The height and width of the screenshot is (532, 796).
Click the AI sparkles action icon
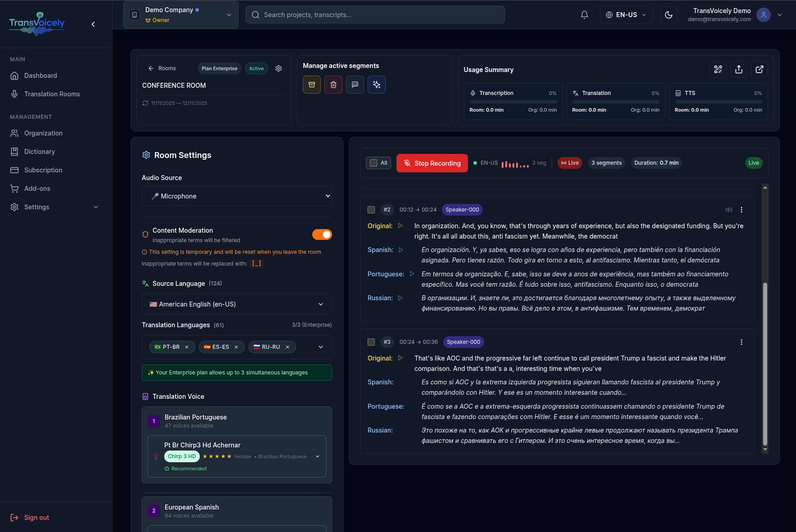tap(377, 84)
